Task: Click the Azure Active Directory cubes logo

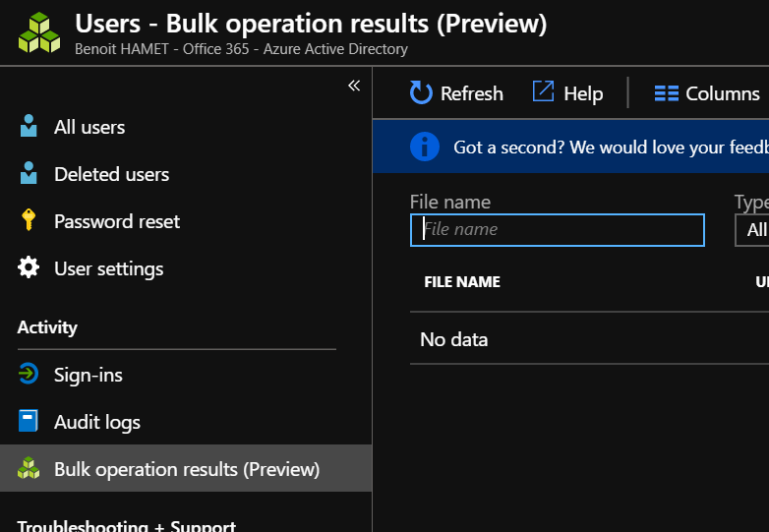Action: tap(39, 32)
